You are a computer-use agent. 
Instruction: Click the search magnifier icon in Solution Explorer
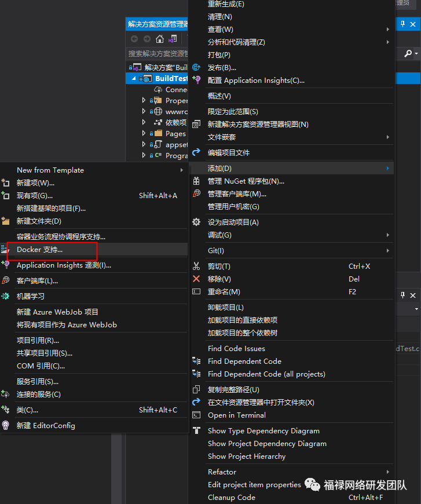[x=408, y=53]
